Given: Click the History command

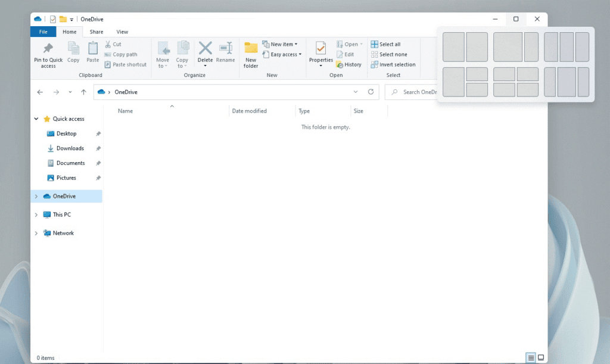Looking at the screenshot, I should point(348,64).
